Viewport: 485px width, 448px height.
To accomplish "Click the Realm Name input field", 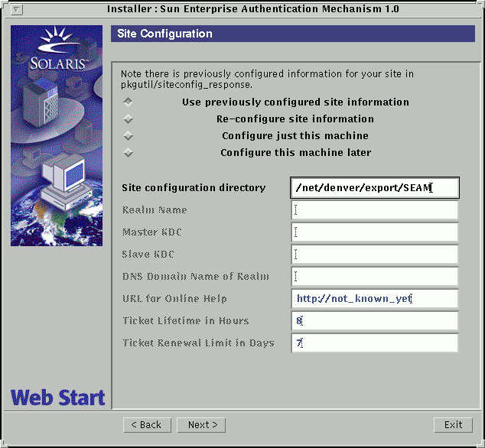I will click(375, 210).
